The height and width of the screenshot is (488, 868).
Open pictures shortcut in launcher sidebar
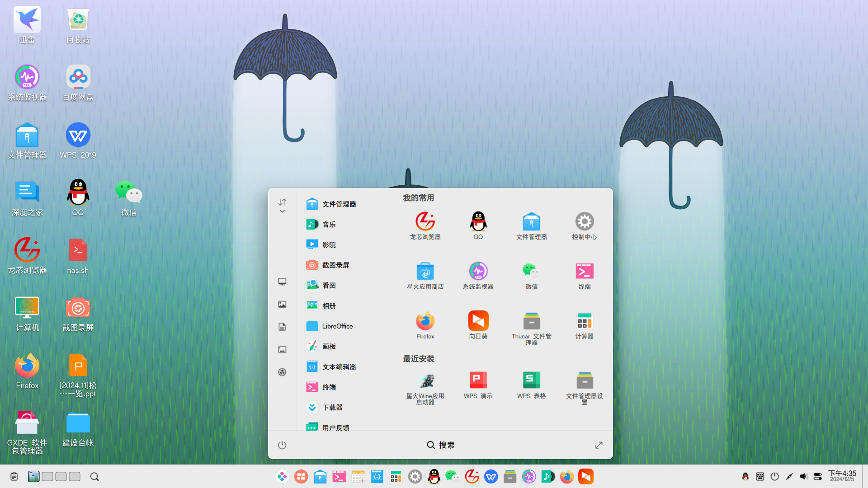point(282,304)
